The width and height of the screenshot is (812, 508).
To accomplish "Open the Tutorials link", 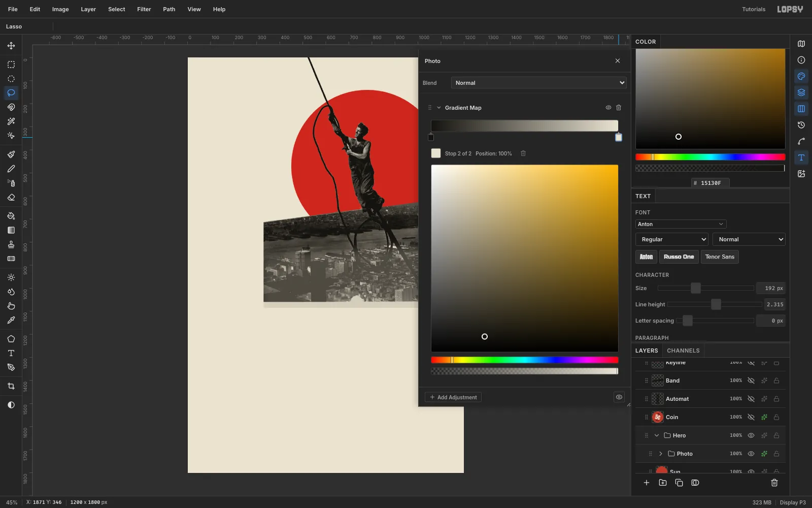I will pos(754,9).
